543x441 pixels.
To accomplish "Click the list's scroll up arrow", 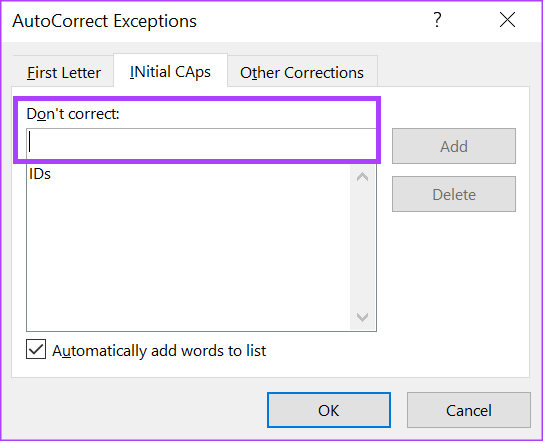I will pos(363,177).
